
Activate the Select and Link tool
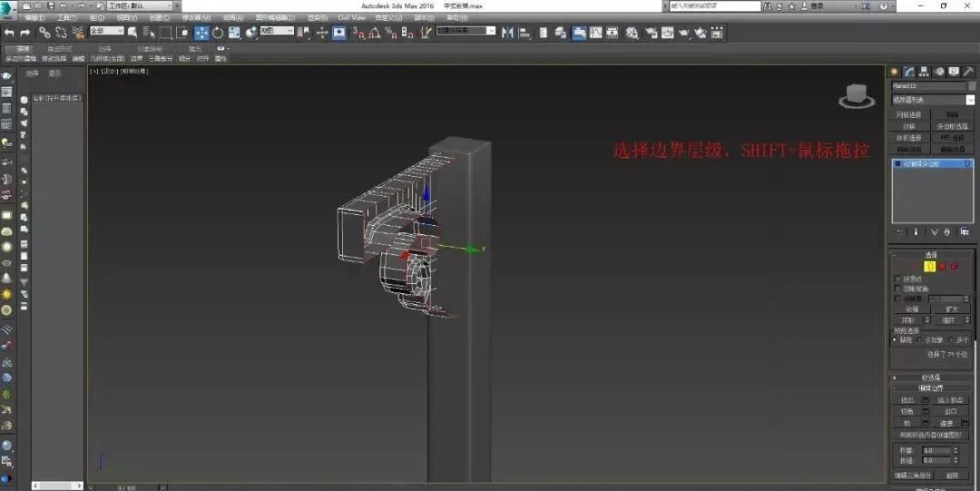44,33
